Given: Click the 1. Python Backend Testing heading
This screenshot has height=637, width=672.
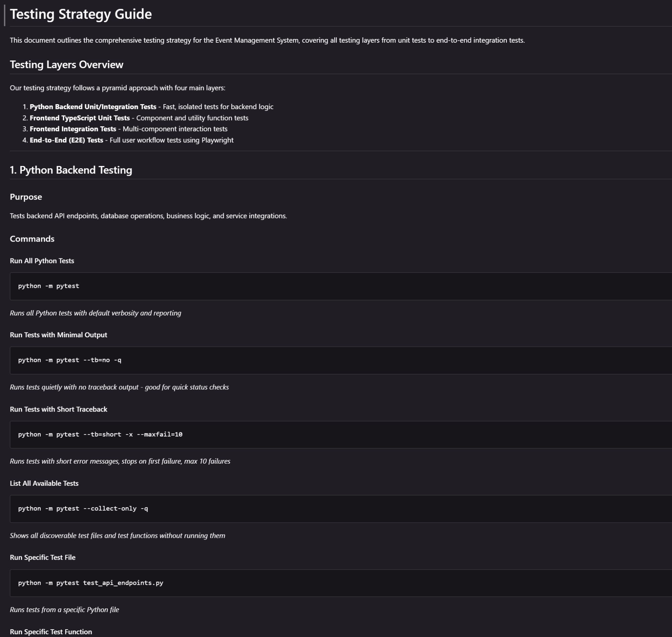Looking at the screenshot, I should pos(71,170).
